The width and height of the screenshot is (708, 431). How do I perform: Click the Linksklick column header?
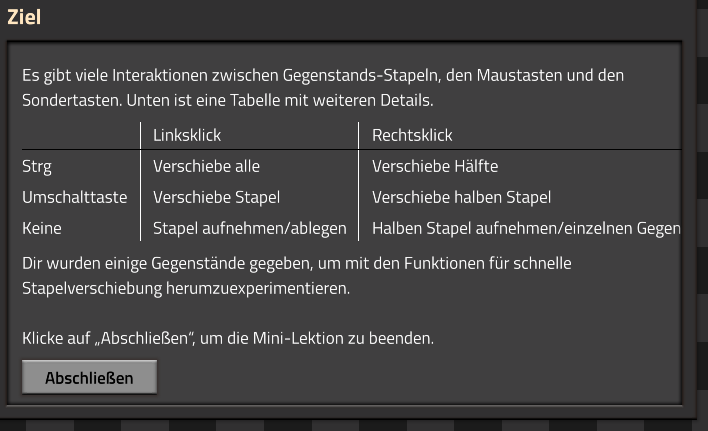tap(187, 135)
